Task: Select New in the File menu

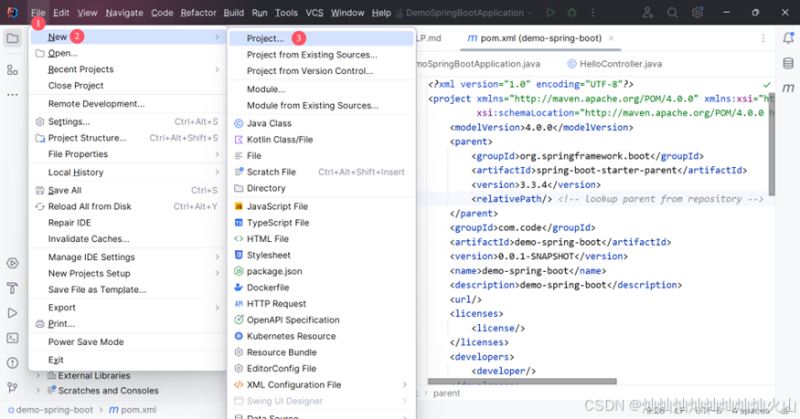Action: click(x=128, y=37)
